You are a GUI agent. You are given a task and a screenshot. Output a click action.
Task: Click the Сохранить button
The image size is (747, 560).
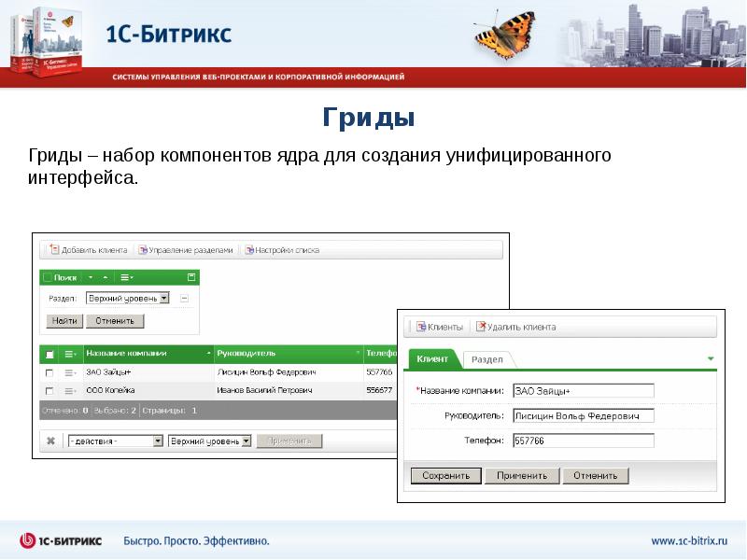click(x=446, y=476)
